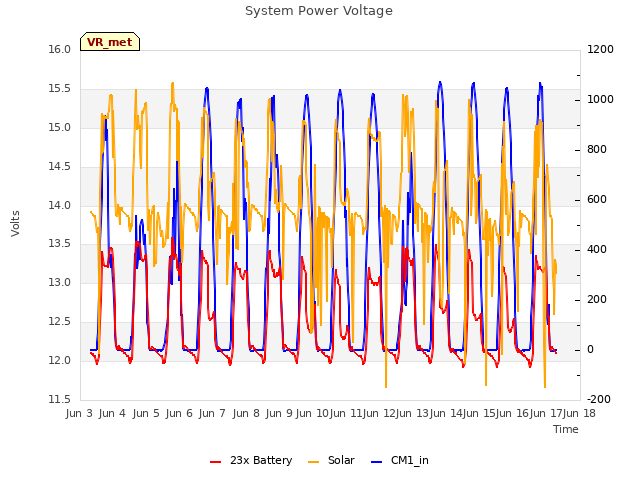Click the 800 right axis value
The height and width of the screenshot is (480, 640).
(597, 149)
